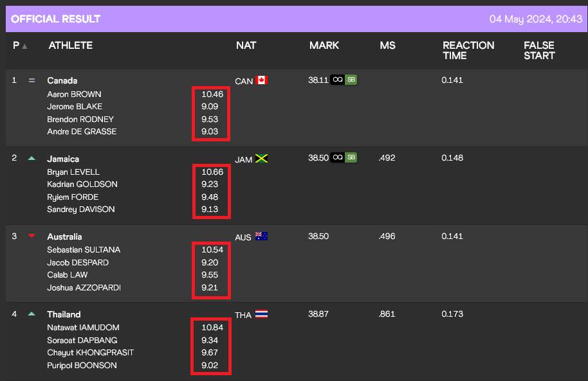Click Jamaica's green up-arrow position indicator
Viewport: 588px width, 381px height.
[x=32, y=158]
